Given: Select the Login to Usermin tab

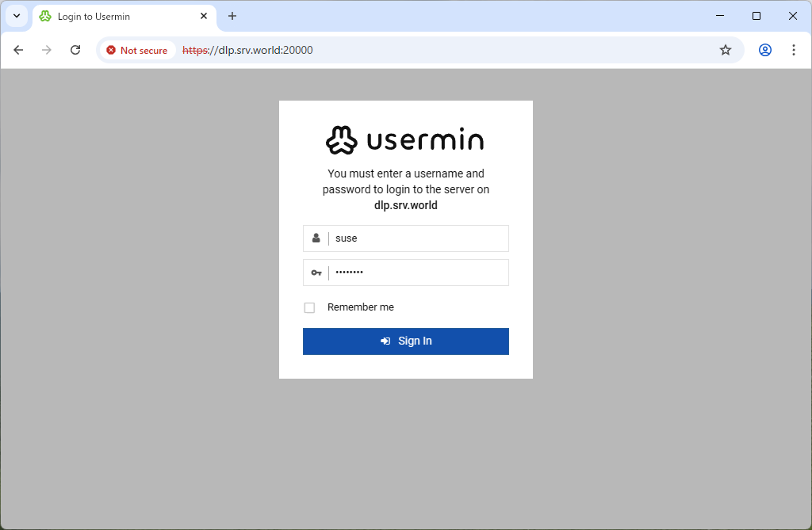Looking at the screenshot, I should tap(111, 17).
